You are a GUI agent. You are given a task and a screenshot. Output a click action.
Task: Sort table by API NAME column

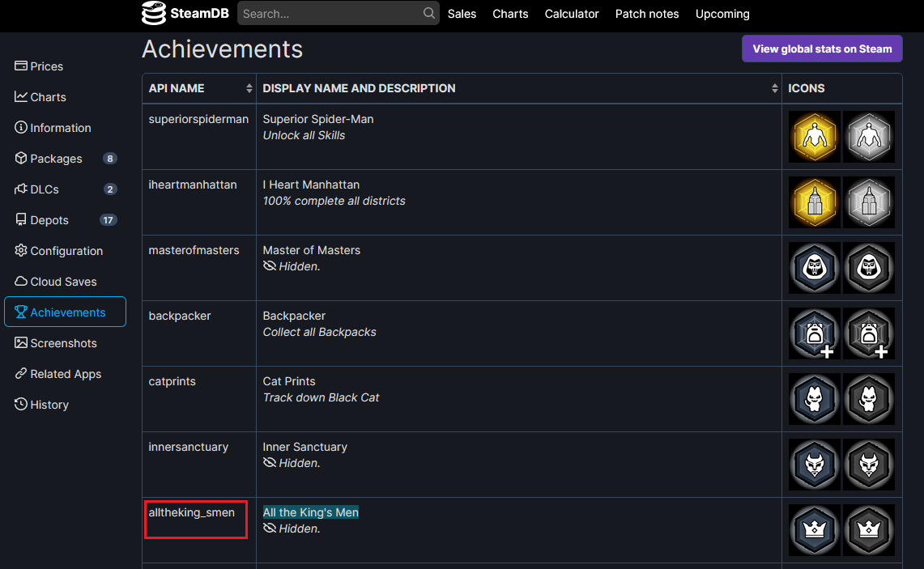click(199, 88)
